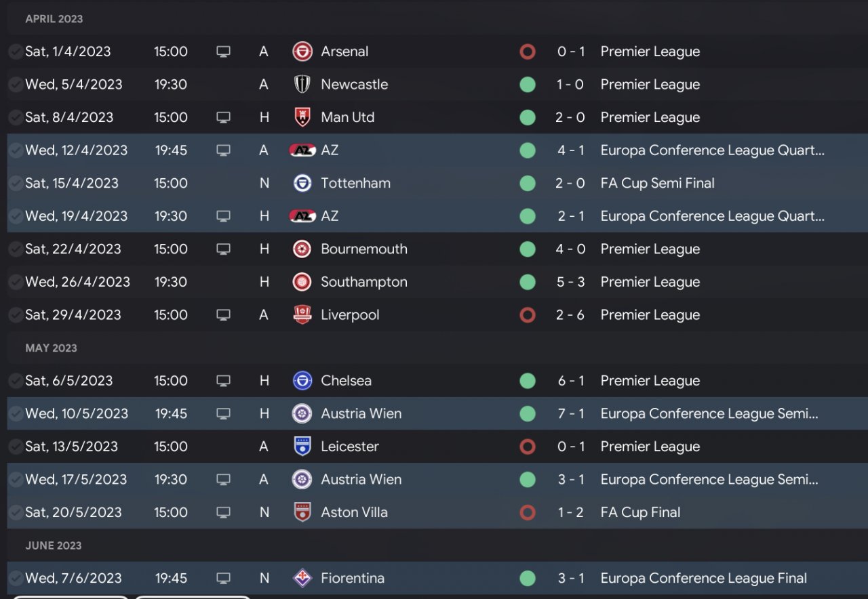Toggle the checkmark beside Sat, 6/5/2023
The image size is (868, 599).
pyautogui.click(x=15, y=381)
